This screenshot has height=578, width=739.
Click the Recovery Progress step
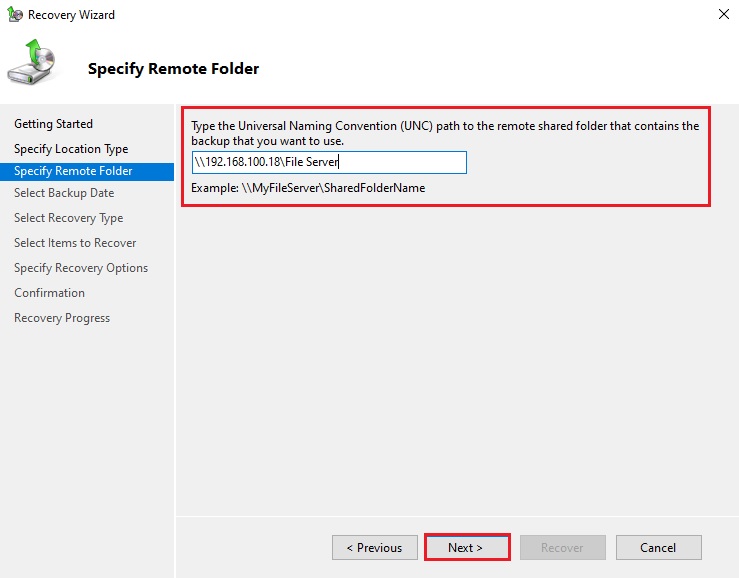pos(62,318)
